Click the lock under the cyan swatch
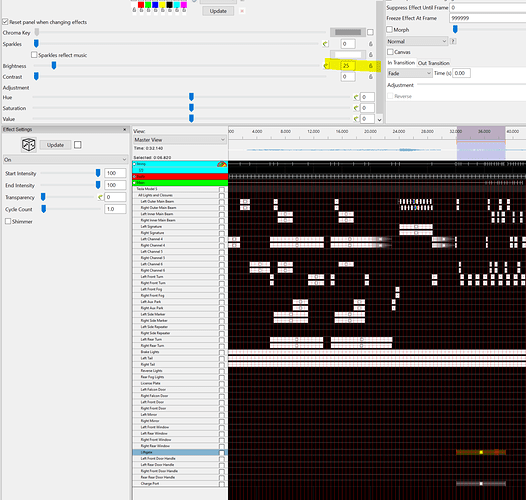This screenshot has width=526, height=500. pos(177,11)
